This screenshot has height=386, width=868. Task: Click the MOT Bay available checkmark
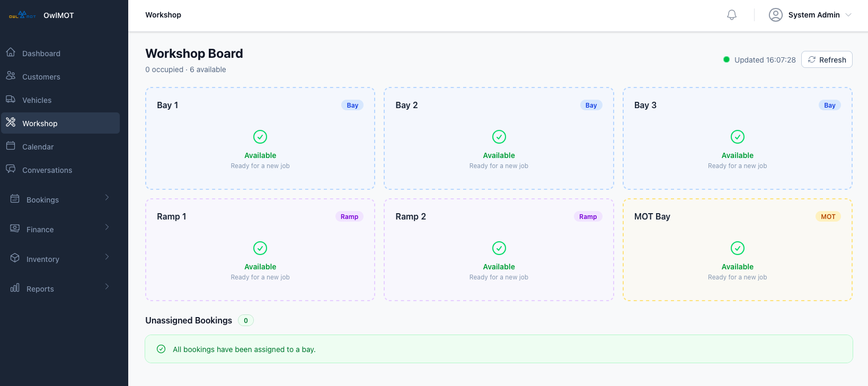point(737,248)
